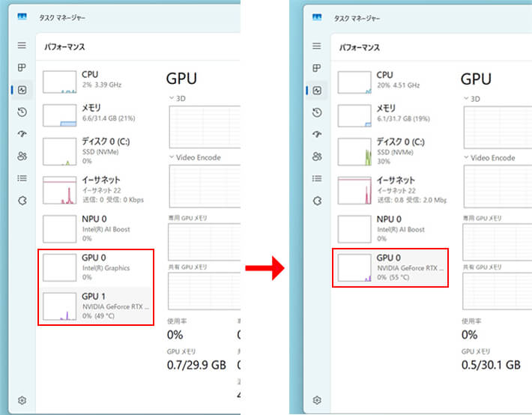Click 共有 GPU メモリ graph in left window
The width and height of the screenshot is (532, 415).
(x=204, y=291)
